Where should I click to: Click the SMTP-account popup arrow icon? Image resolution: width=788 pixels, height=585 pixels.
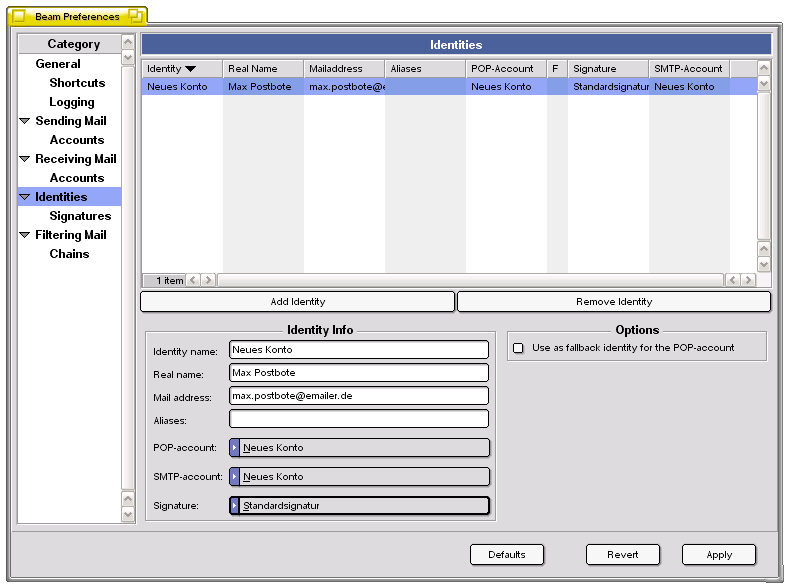tap(235, 477)
